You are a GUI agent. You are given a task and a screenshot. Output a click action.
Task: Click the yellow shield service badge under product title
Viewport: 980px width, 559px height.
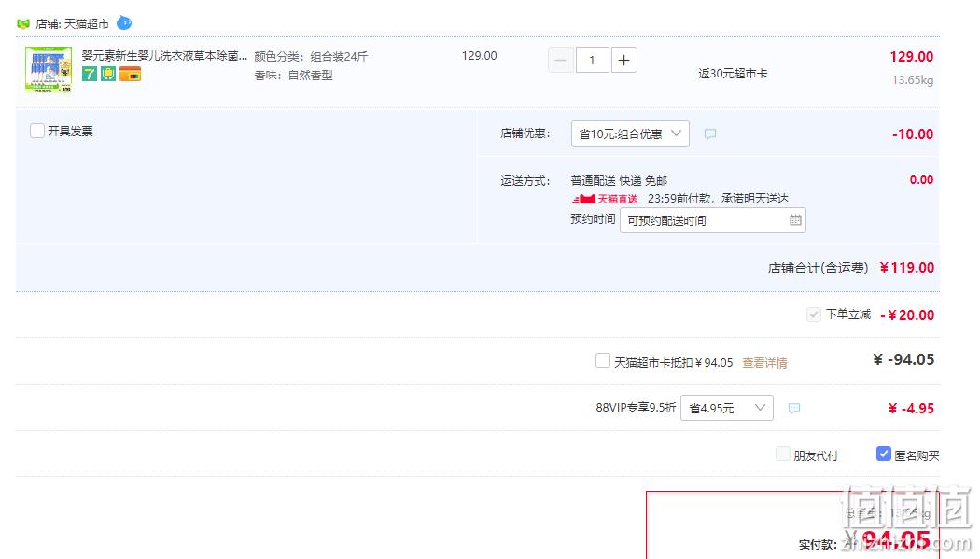tap(108, 75)
